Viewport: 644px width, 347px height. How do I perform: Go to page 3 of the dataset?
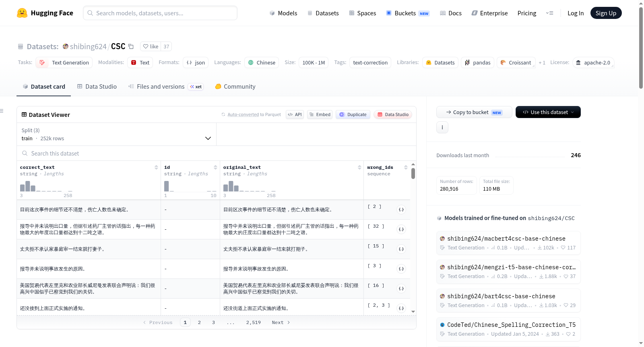point(213,322)
